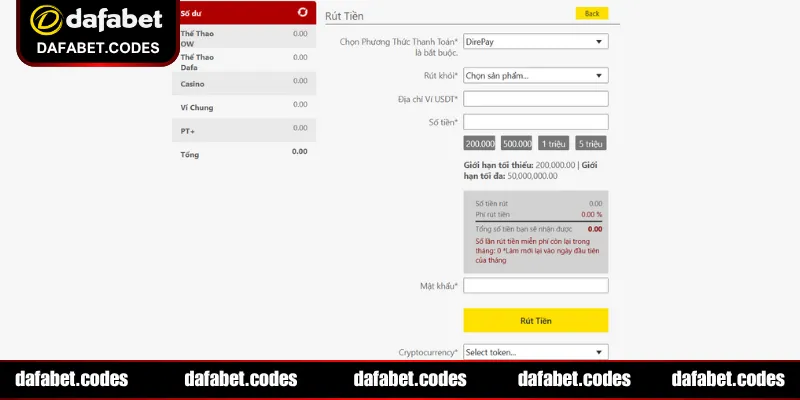Choose the 200.000 quick amount
800x400 pixels.
coord(480,143)
